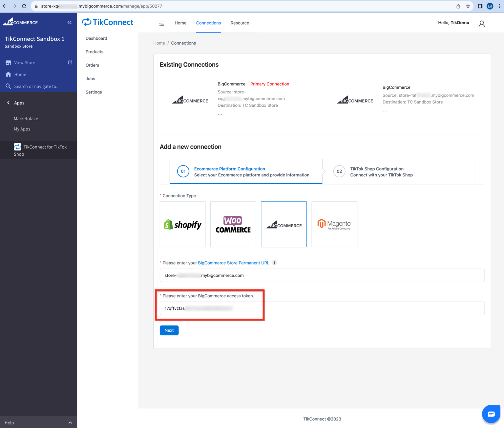Click the TikConnect logo
This screenshot has width=504, height=428.
tap(108, 22)
